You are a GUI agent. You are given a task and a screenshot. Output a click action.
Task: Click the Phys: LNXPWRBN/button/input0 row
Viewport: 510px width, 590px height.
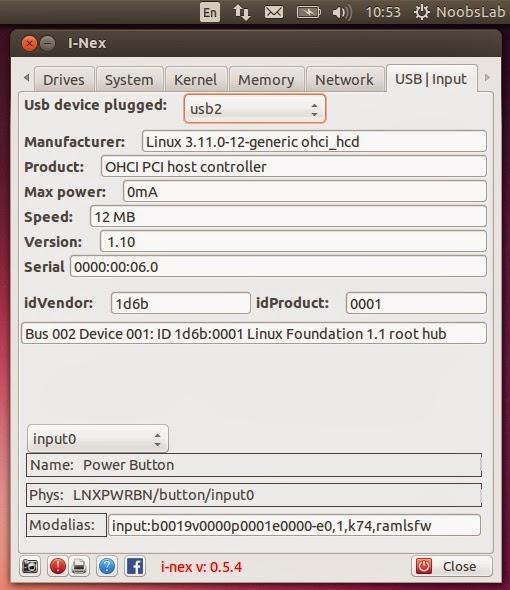pyautogui.click(x=254, y=495)
